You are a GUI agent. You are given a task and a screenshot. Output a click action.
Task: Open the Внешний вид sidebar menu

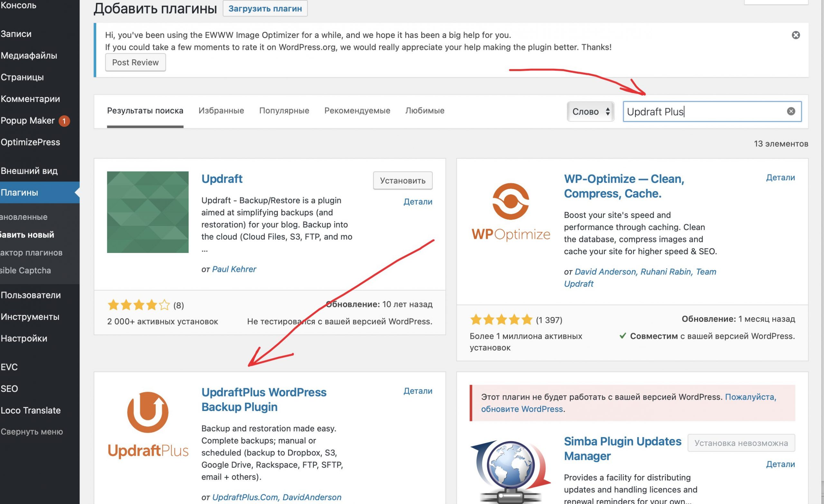click(29, 171)
